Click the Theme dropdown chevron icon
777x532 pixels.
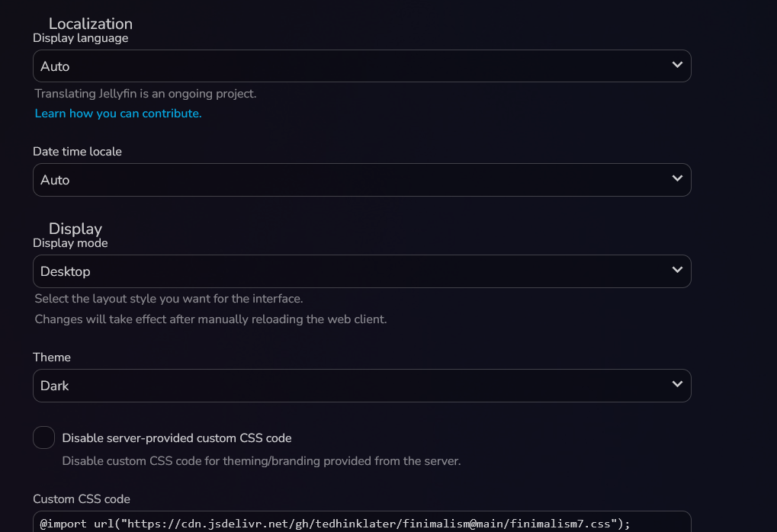tap(676, 385)
